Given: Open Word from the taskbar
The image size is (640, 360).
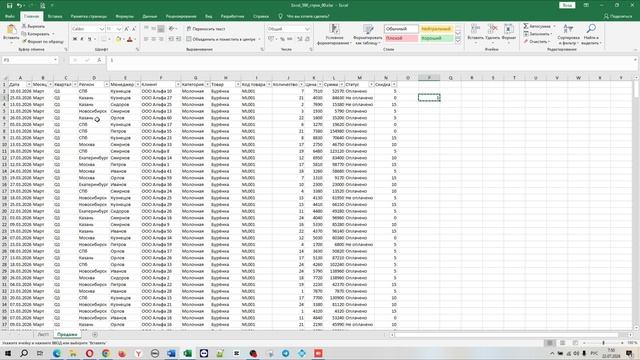Looking at the screenshot, I should (x=171, y=353).
